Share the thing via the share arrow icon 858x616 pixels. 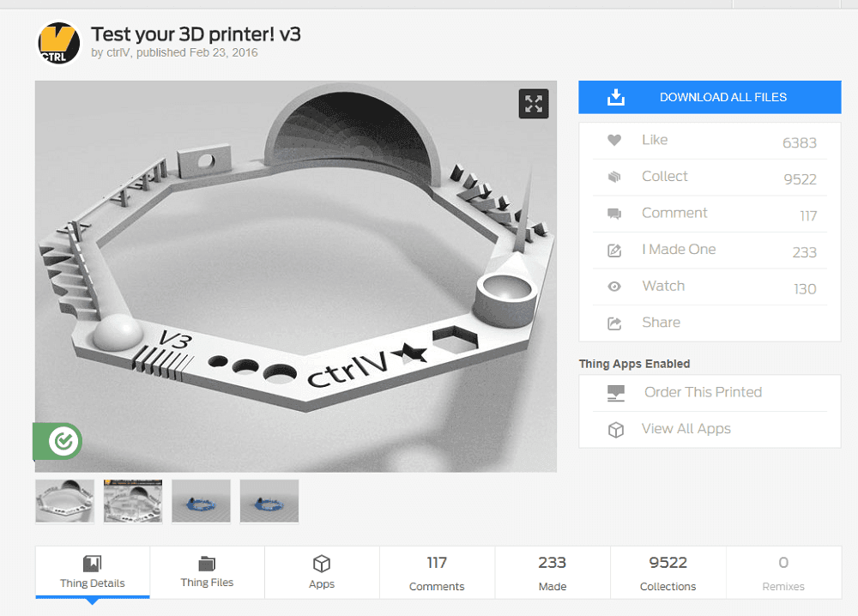point(614,323)
